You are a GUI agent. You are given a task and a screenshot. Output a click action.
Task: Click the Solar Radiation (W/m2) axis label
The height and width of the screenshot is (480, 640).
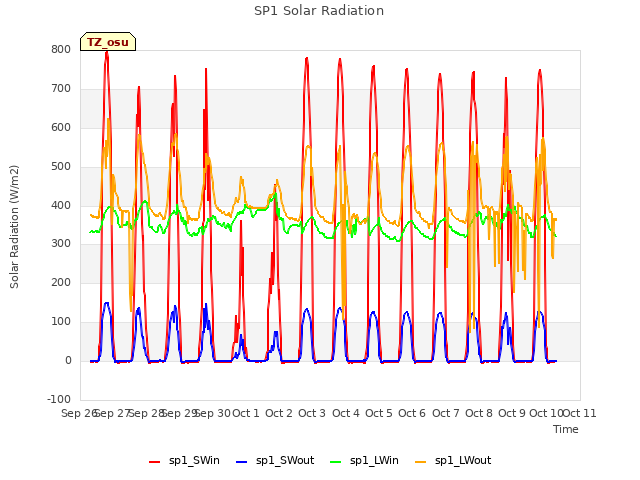click(14, 227)
